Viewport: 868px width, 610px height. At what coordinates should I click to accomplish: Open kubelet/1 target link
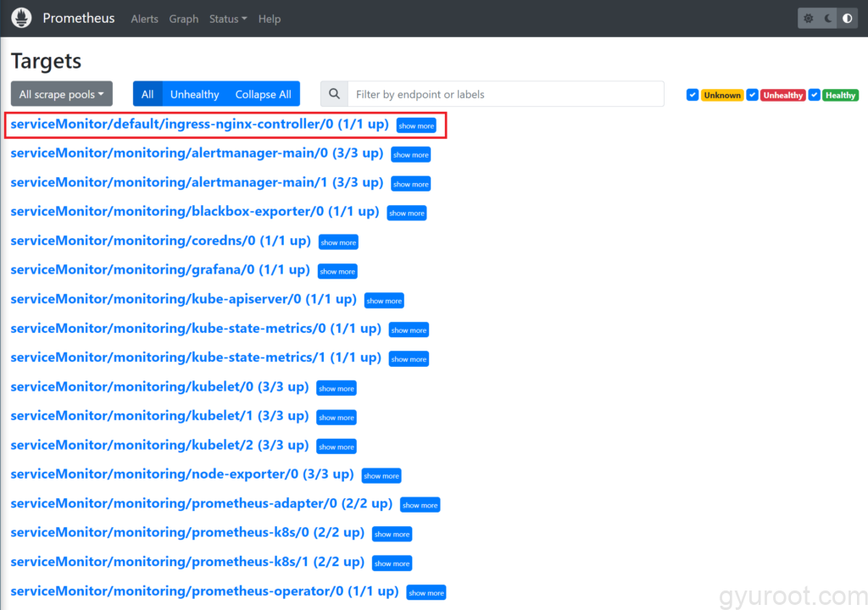click(x=159, y=416)
